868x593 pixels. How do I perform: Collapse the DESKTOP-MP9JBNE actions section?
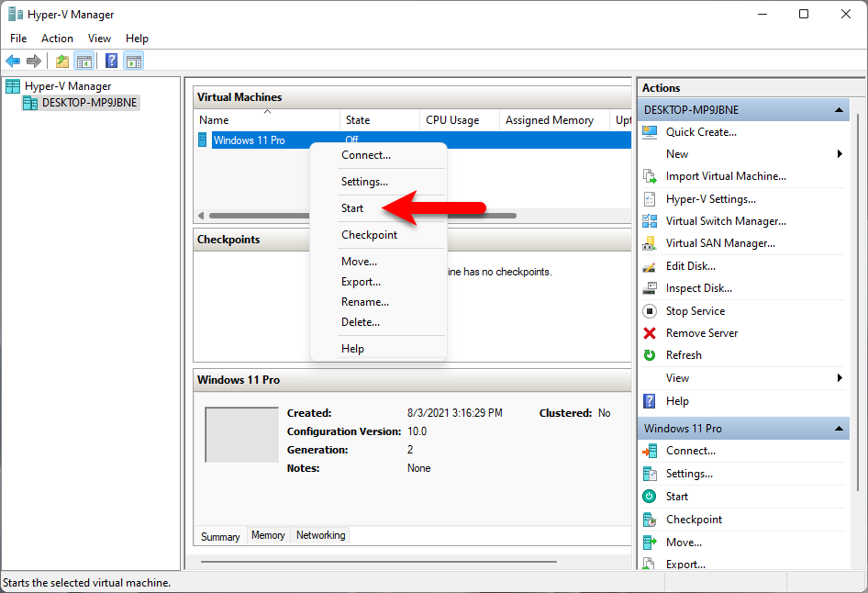click(839, 109)
